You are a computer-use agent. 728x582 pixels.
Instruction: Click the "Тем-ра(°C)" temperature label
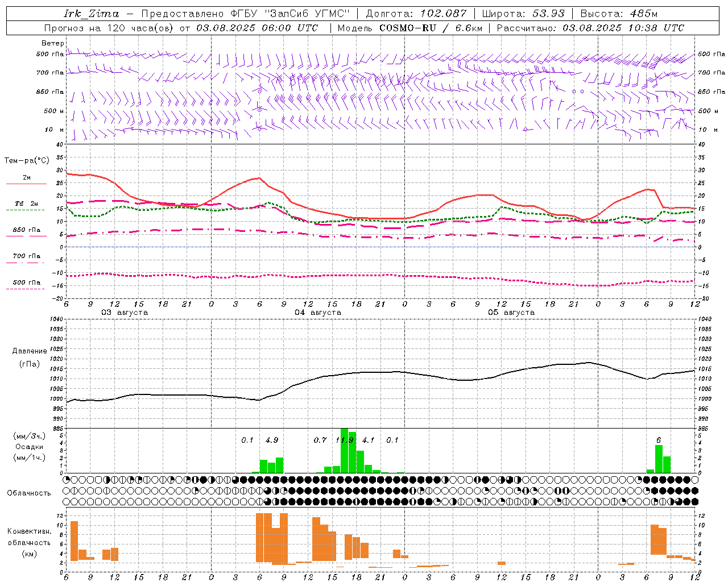pyautogui.click(x=27, y=160)
